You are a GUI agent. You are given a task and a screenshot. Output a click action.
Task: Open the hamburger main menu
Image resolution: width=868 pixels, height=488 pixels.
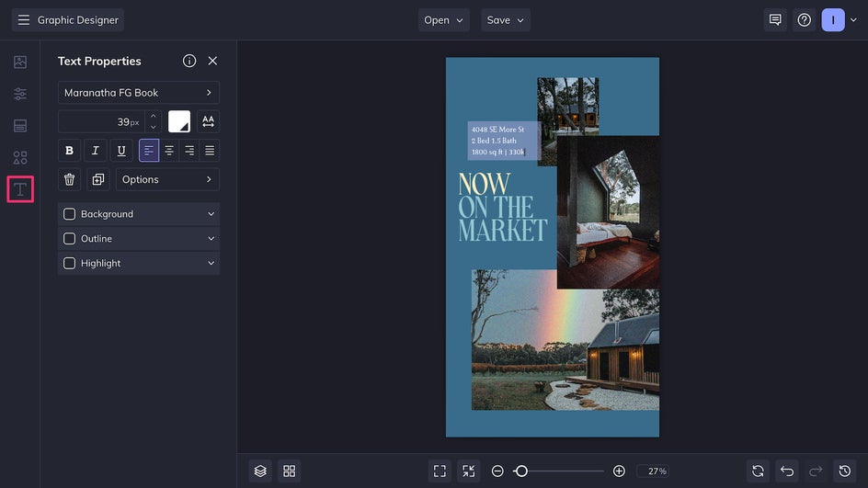[23, 20]
